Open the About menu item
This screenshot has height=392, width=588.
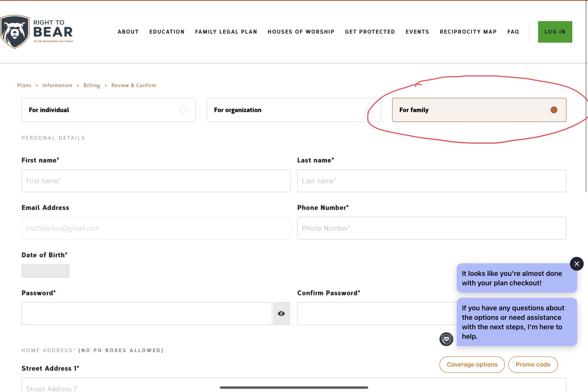point(128,32)
